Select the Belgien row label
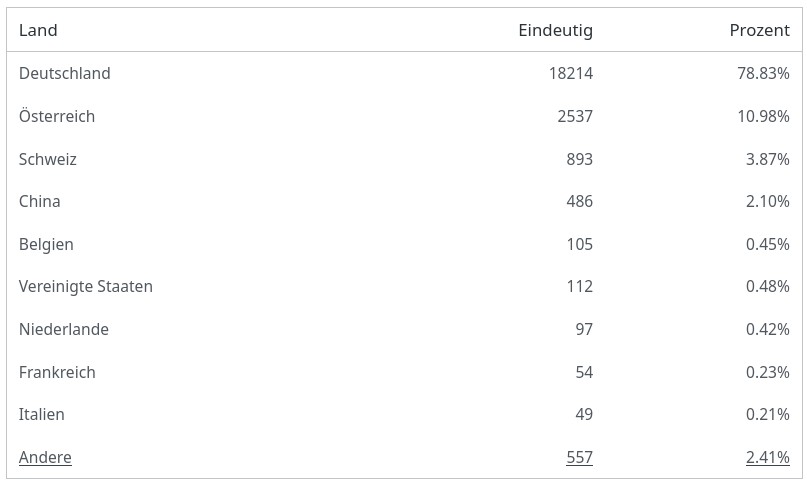The height and width of the screenshot is (485, 807). tap(46, 244)
